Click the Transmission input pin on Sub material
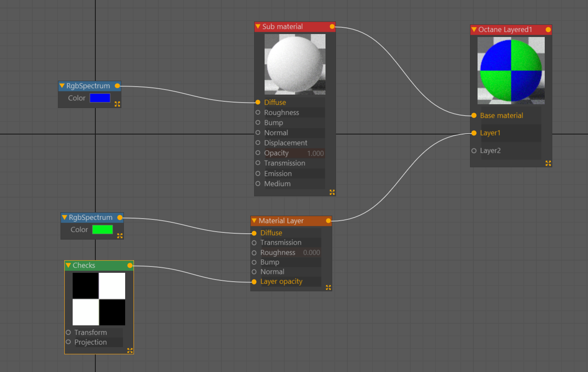588x372 pixels. point(258,163)
